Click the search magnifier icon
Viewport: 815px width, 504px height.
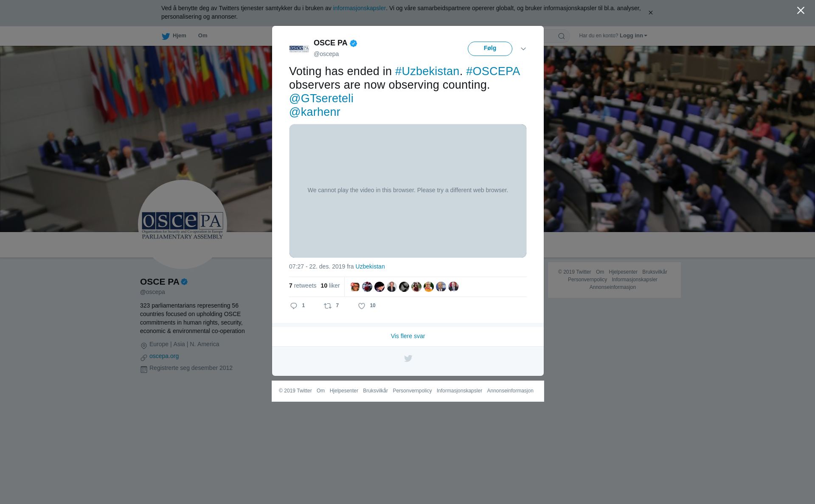[562, 36]
